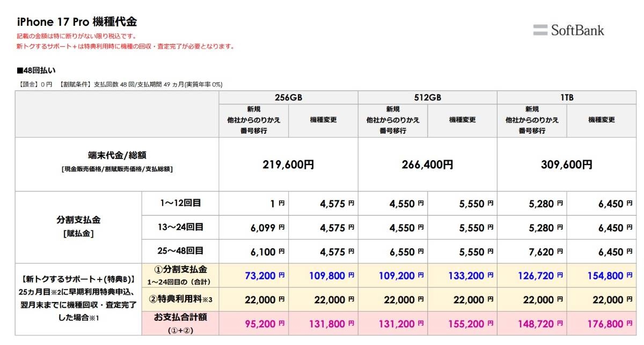644x345 pixels.
Task: Click the 512GB column header
Action: pyautogui.click(x=427, y=98)
